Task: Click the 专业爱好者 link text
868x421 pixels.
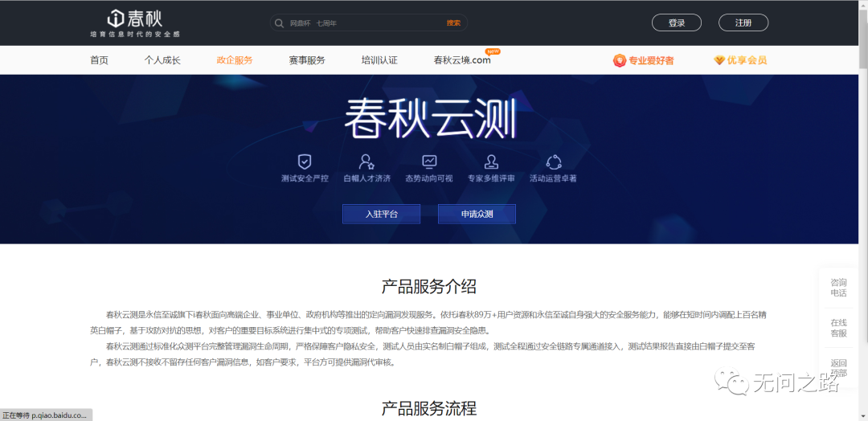Action: pyautogui.click(x=651, y=61)
